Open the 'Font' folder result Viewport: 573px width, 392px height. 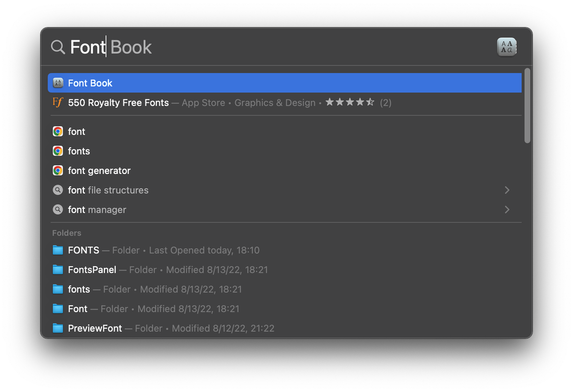(284, 309)
